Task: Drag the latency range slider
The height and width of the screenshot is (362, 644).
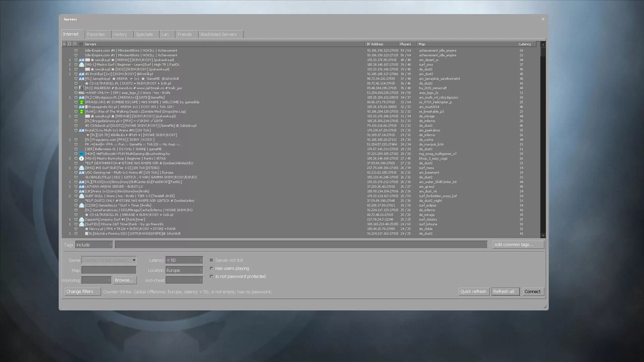Action: (x=184, y=260)
